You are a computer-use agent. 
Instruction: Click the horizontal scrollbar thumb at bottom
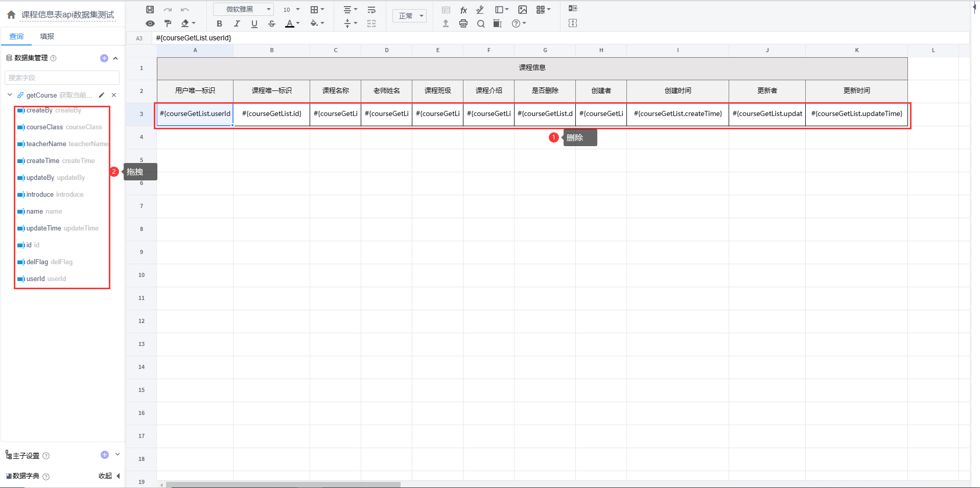(283, 484)
